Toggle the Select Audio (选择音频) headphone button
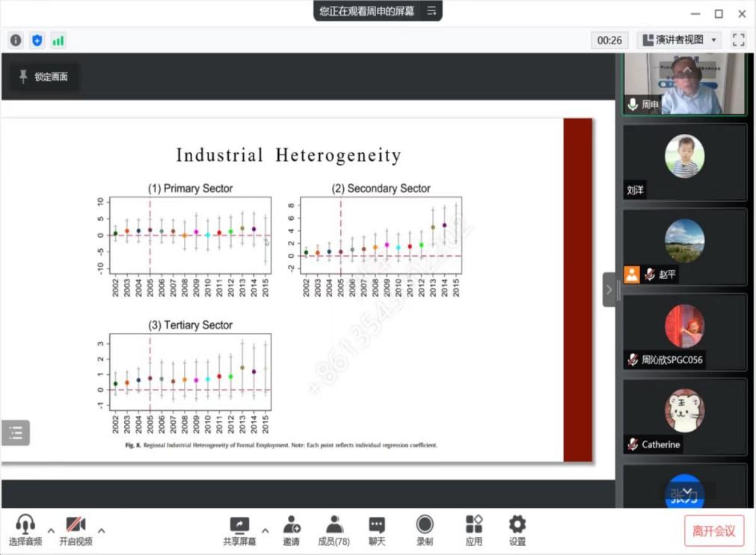The height and width of the screenshot is (555, 756). [x=25, y=530]
